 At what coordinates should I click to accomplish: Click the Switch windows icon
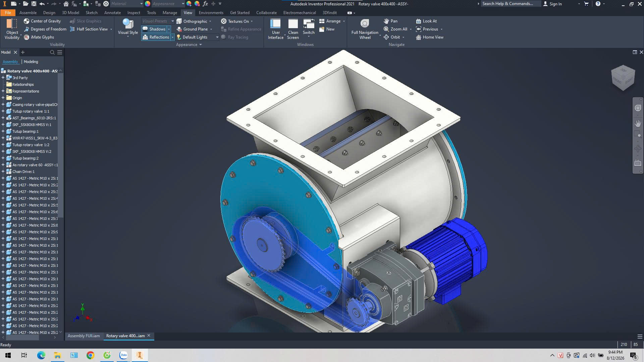(309, 24)
